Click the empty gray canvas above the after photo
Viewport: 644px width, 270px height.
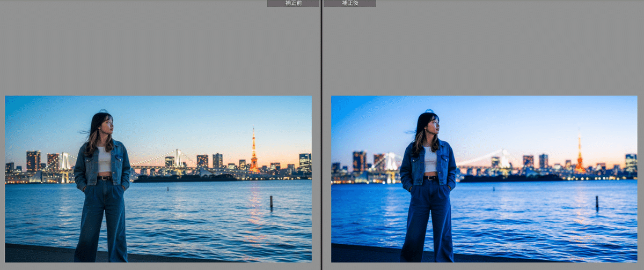click(x=483, y=48)
